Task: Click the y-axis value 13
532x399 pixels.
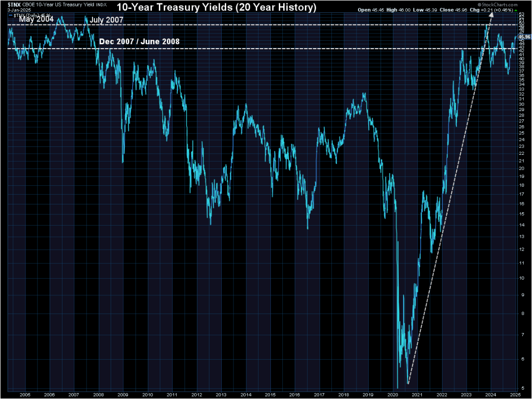Action: coord(522,237)
